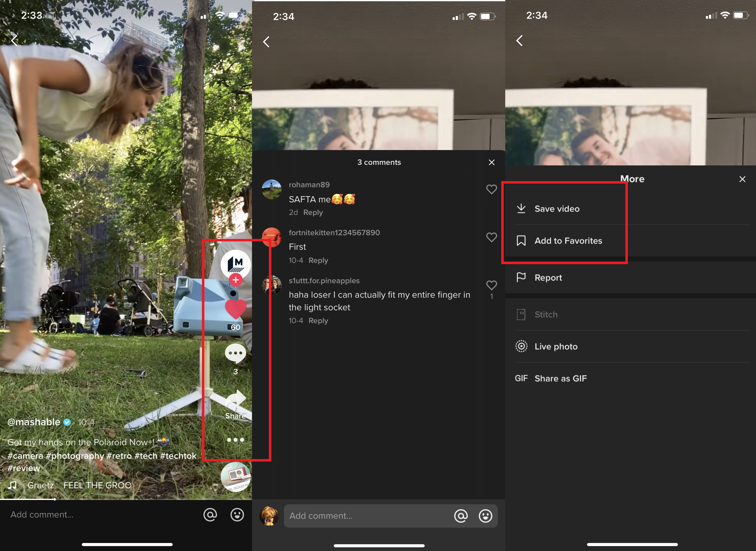Toggle like on fortnitikitten1234567890 comment
The image size is (756, 551).
click(x=491, y=237)
